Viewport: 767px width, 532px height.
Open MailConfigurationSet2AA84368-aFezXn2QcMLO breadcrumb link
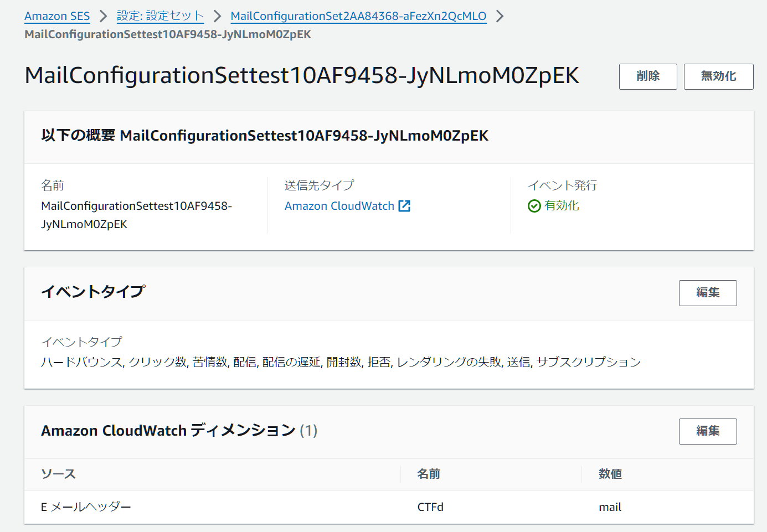[358, 16]
